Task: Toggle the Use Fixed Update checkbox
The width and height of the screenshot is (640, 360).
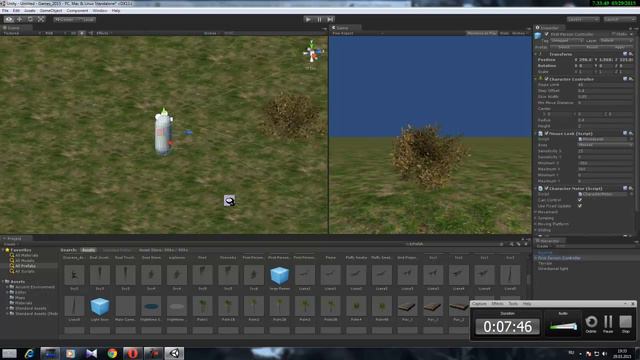Action: coord(580,206)
